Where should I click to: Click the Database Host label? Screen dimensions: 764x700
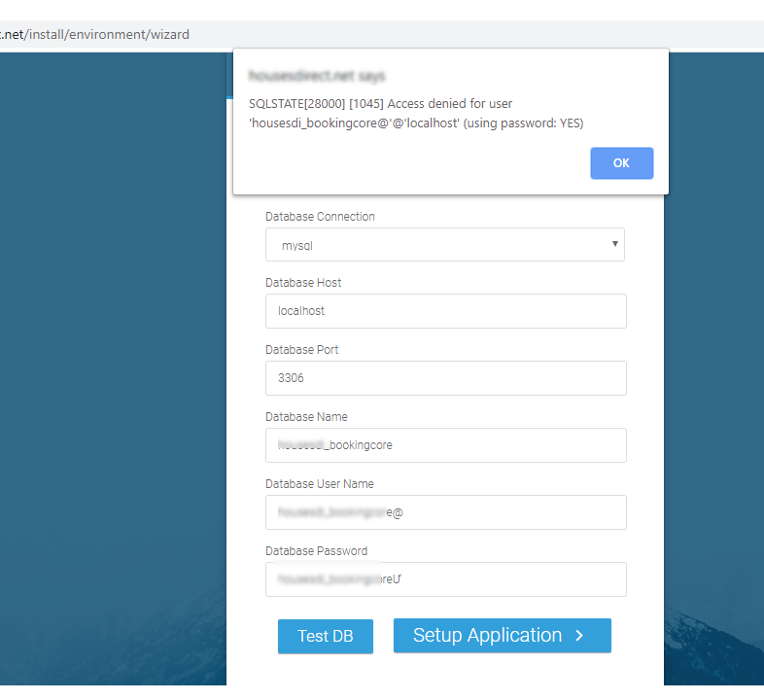click(x=303, y=283)
